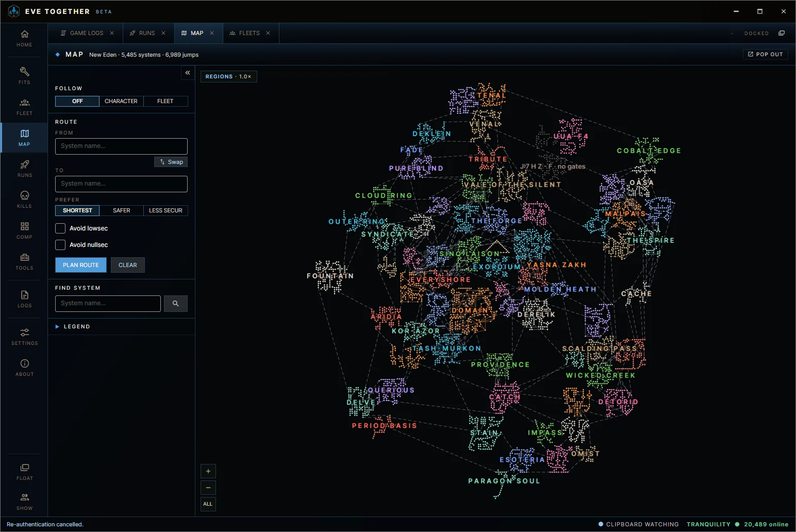
Task: Set Follow to CHARACTER
Action: [121, 101]
